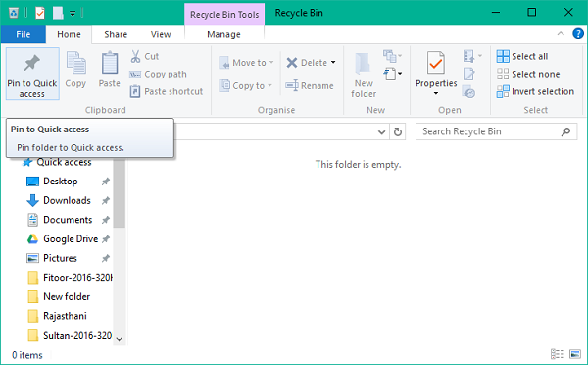Switch to the View tab

(x=161, y=34)
